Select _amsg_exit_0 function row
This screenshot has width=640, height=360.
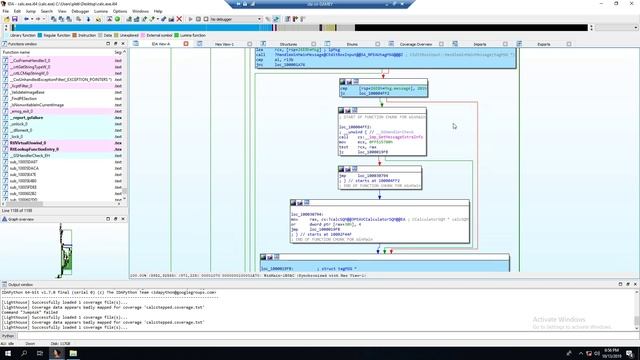62,111
